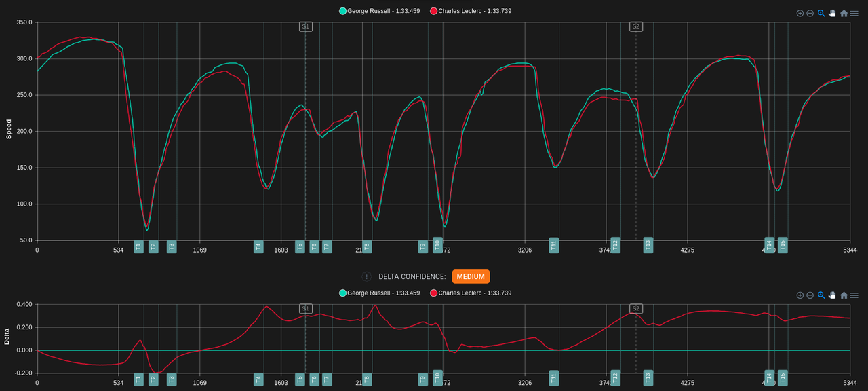Select the T10 turn marker on Speed chart
This screenshot has height=391, width=868.
[437, 245]
